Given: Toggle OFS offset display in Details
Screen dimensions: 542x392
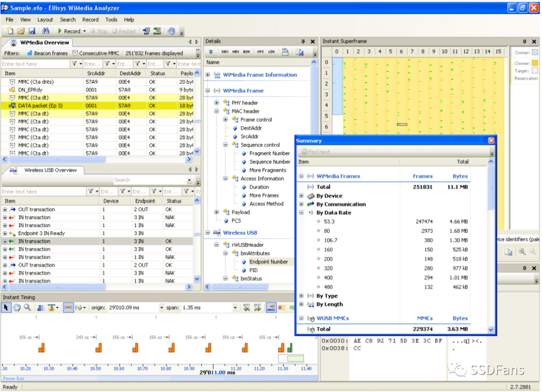Looking at the screenshot, I should pos(260,52).
